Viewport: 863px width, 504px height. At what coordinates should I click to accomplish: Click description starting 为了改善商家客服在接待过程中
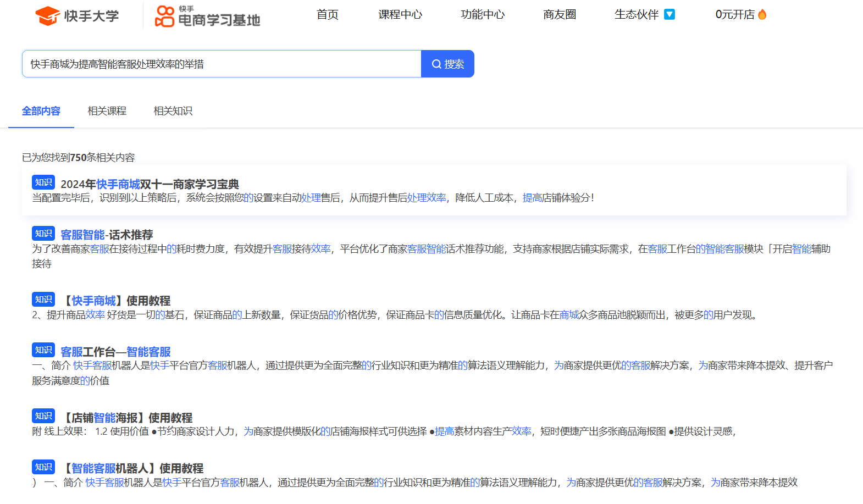431,256
